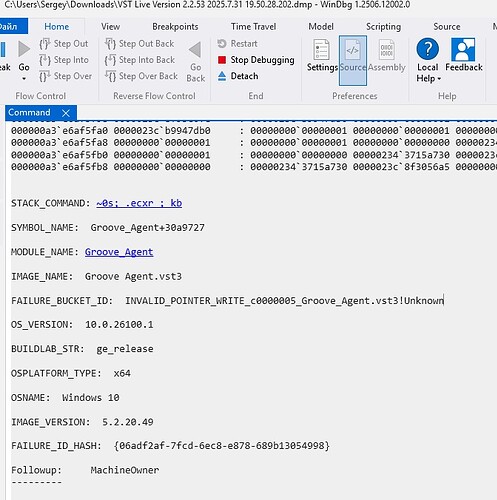
Task: Open the Time Travel ribbon tab
Action: click(254, 26)
